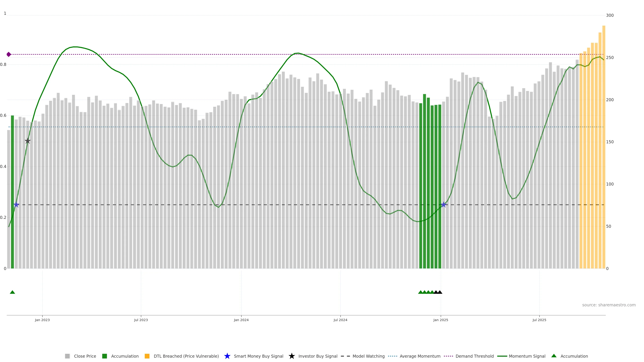This screenshot has width=644, height=362.
Task: Click the Investor Buy Signal legend label
Action: click(318, 356)
